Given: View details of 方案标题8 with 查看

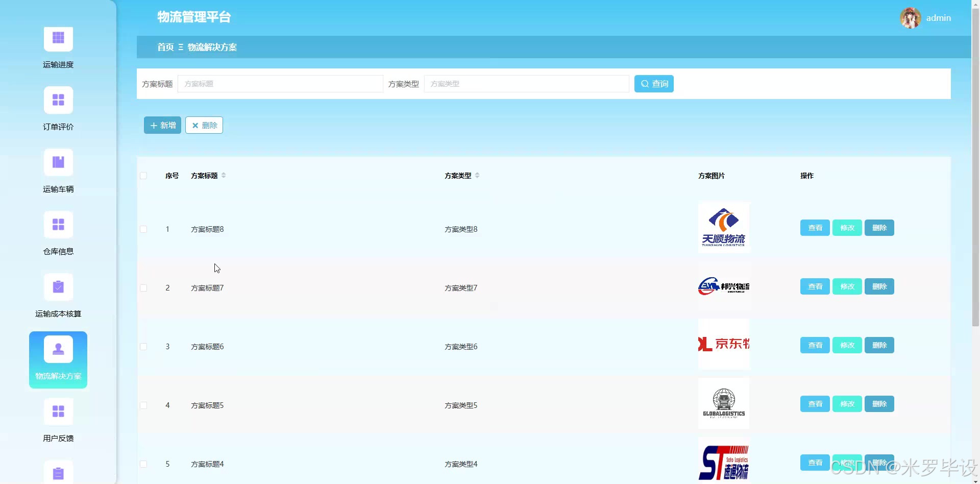Looking at the screenshot, I should coord(815,228).
